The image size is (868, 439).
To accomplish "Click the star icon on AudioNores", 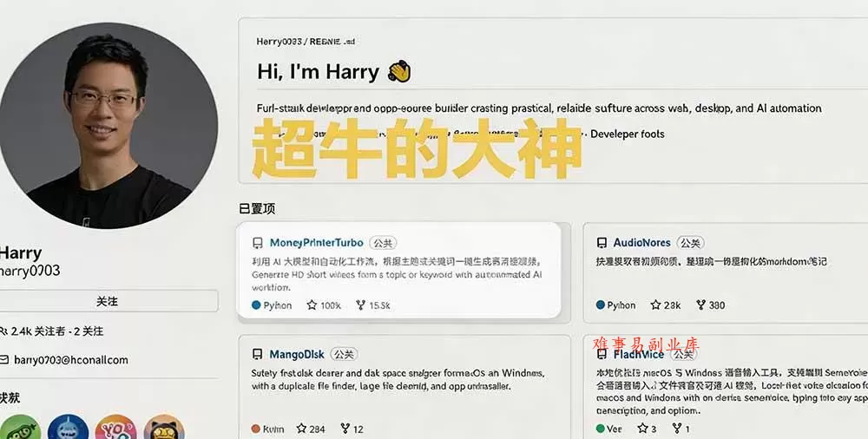I will point(656,305).
